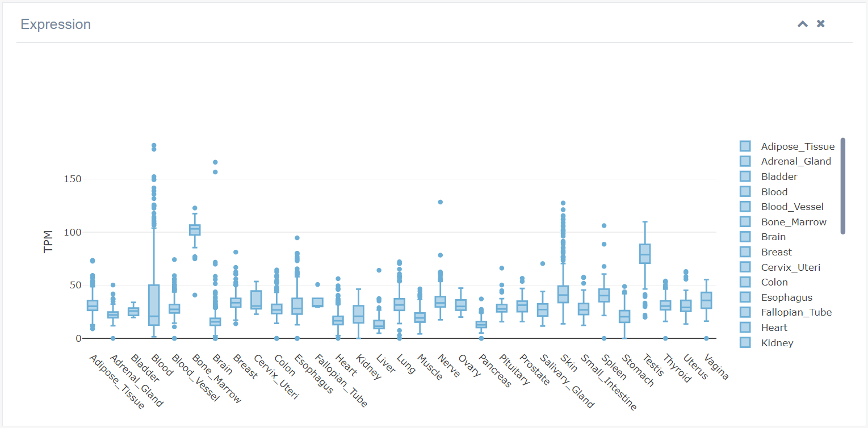868x428 pixels.
Task: Click the Spleen box in the plot
Action: pos(604,295)
